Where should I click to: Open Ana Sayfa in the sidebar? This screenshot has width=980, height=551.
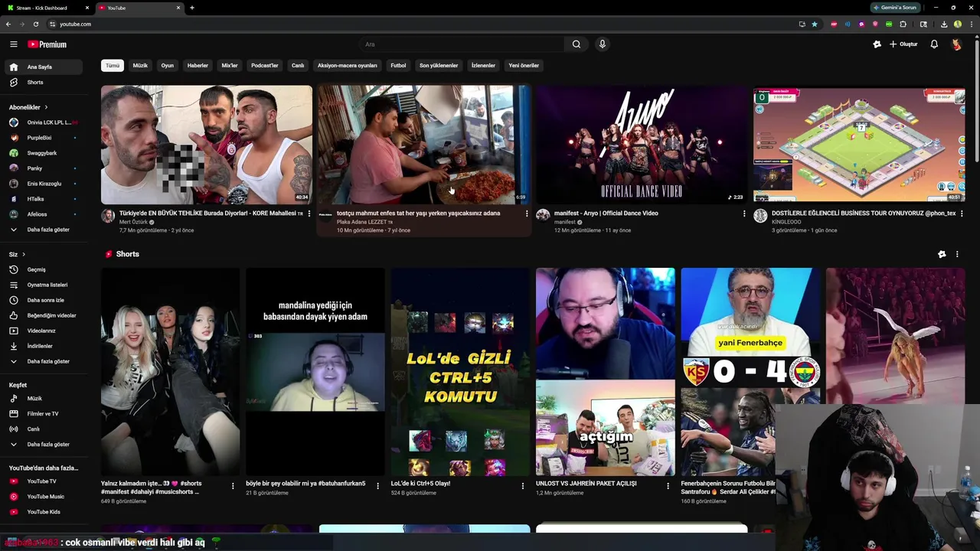(x=42, y=67)
